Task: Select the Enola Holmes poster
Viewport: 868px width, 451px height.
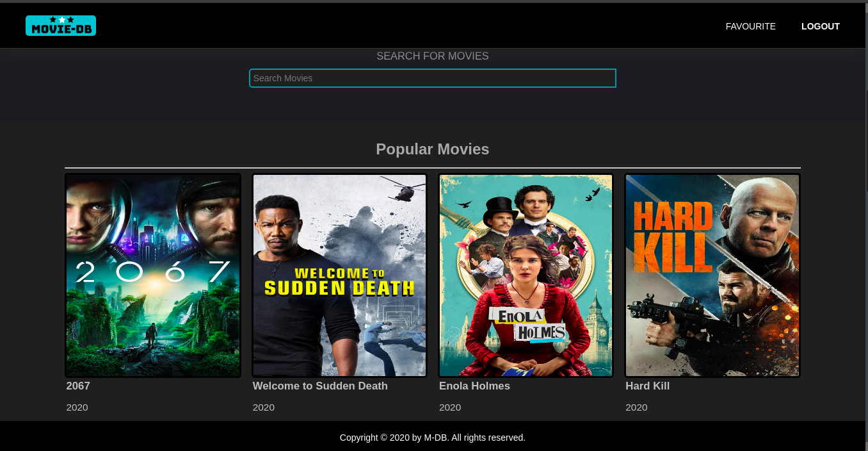Action: tap(526, 275)
